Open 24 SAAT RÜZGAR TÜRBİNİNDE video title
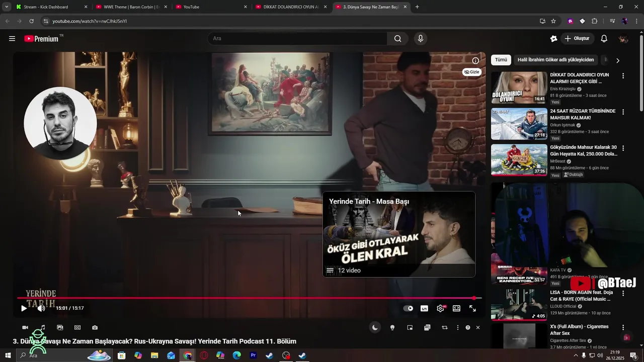The width and height of the screenshot is (644, 362). click(x=583, y=114)
